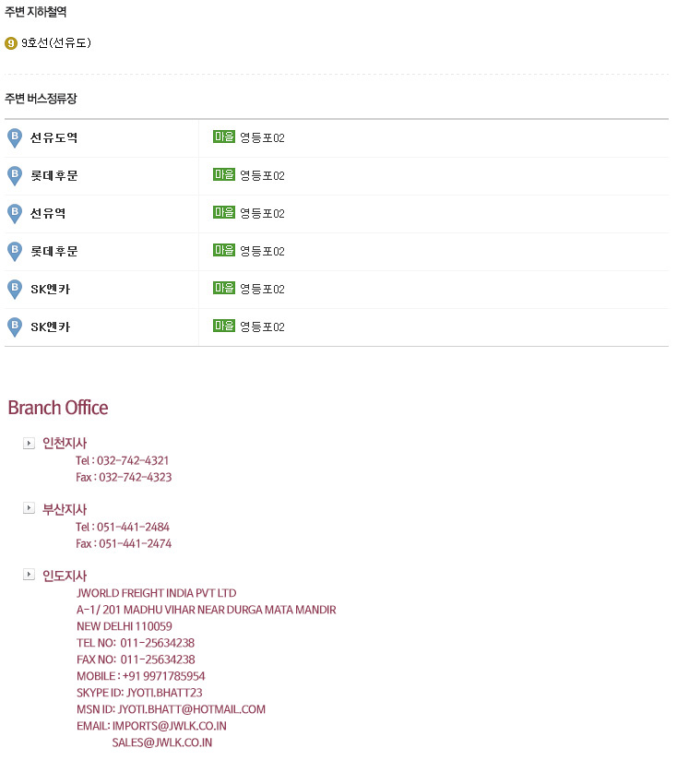Click the IMPORTS@JWLK.CO.IN email address
The image size is (677, 784).
[x=169, y=726]
